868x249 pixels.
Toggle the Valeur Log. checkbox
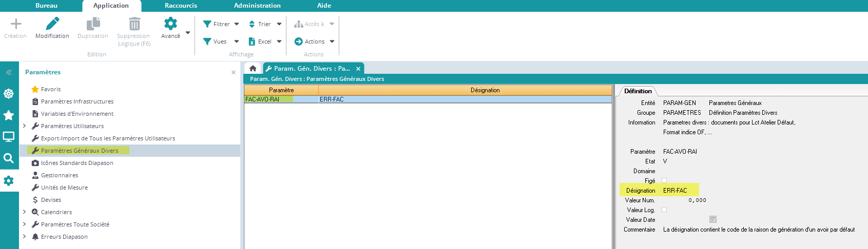point(664,210)
